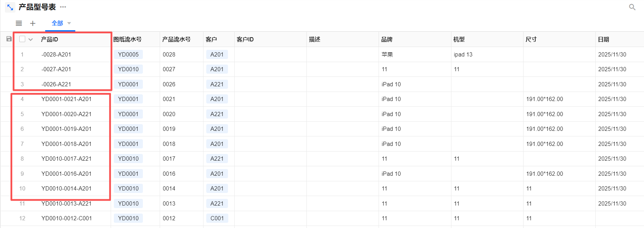This screenshot has height=228, width=644.
Task: Expand the chevron next to select-all checkbox
Action: 31,39
